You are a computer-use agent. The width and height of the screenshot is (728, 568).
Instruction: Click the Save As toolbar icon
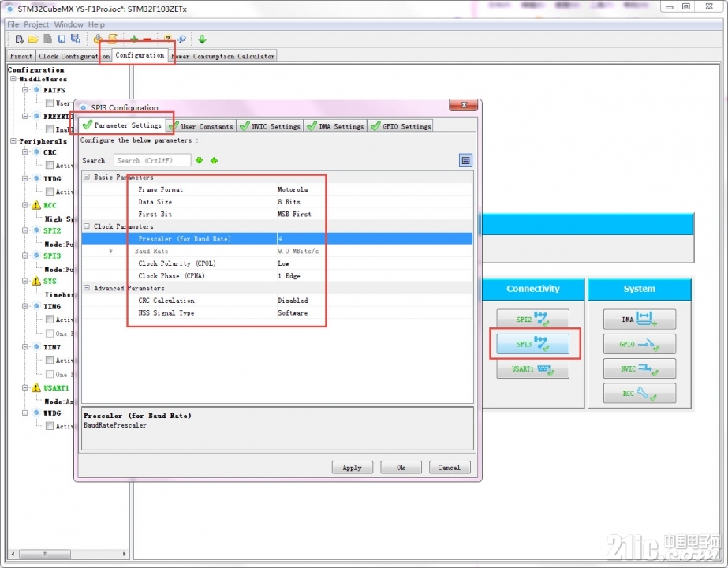pyautogui.click(x=75, y=39)
